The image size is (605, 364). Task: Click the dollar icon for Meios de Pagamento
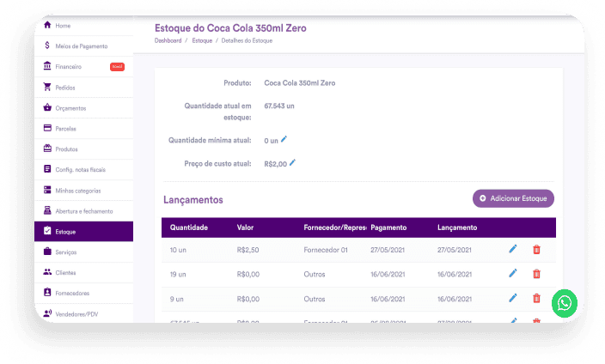pyautogui.click(x=47, y=45)
